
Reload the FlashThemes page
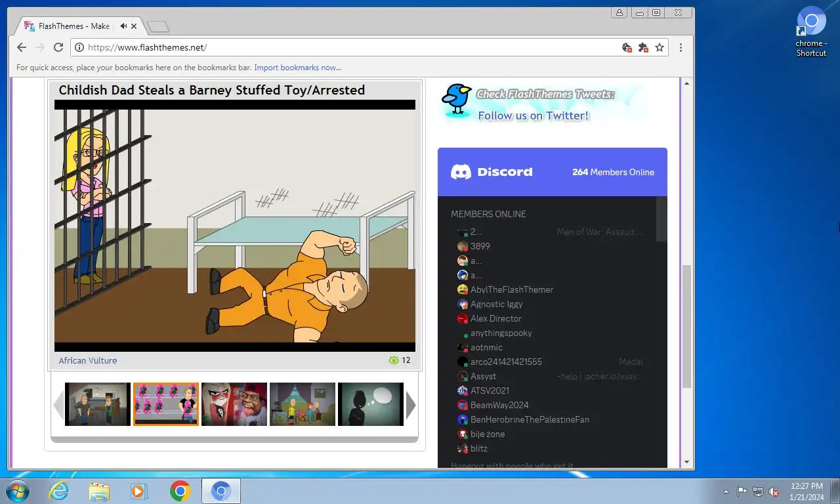[x=58, y=47]
